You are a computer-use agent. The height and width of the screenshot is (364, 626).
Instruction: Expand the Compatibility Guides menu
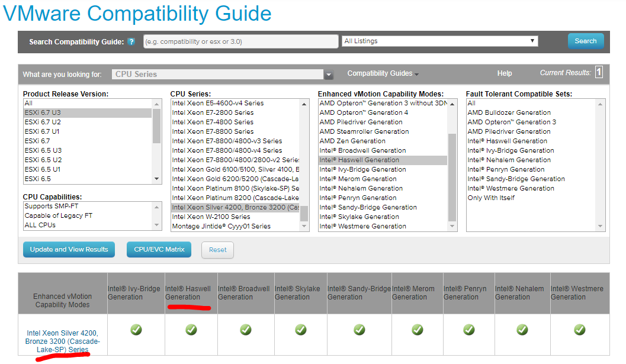[383, 73]
